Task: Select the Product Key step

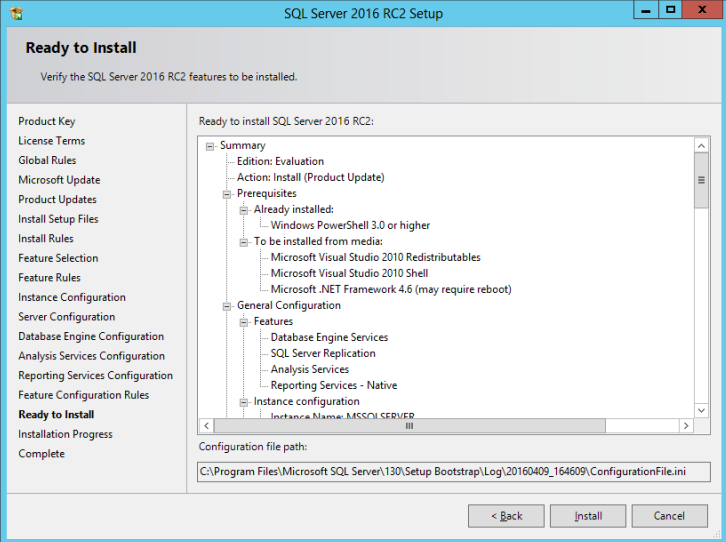Action: (47, 121)
